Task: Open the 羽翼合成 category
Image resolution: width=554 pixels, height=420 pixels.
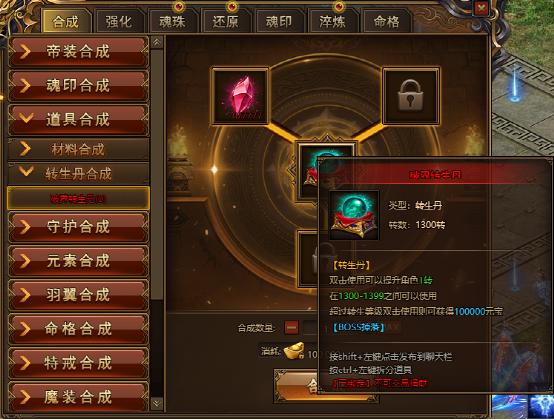Action: pyautogui.click(x=78, y=295)
